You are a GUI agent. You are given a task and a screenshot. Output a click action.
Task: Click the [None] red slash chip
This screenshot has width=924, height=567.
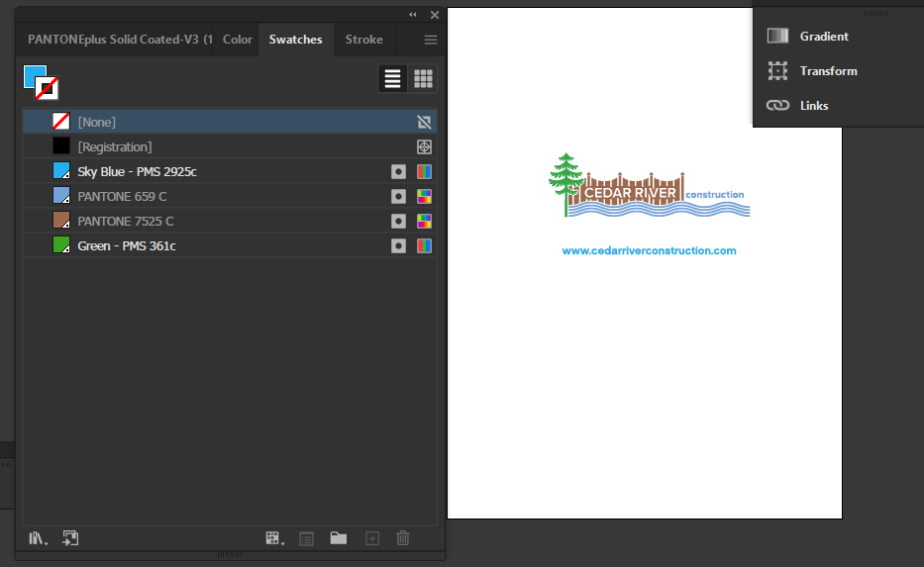pyautogui.click(x=61, y=122)
